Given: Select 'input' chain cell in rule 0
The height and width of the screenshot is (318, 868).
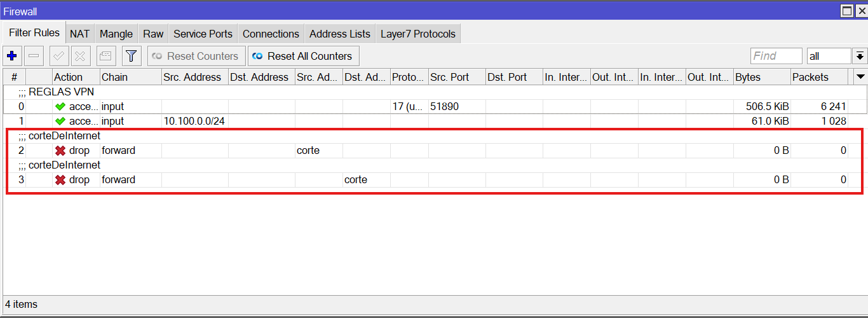Looking at the screenshot, I should 131,106.
